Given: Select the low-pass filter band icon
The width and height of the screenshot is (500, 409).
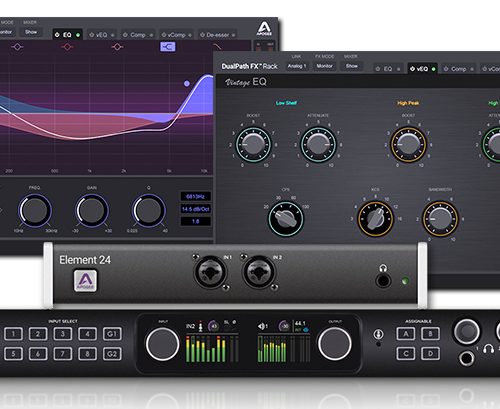Looking at the screenshot, I should click(217, 46).
